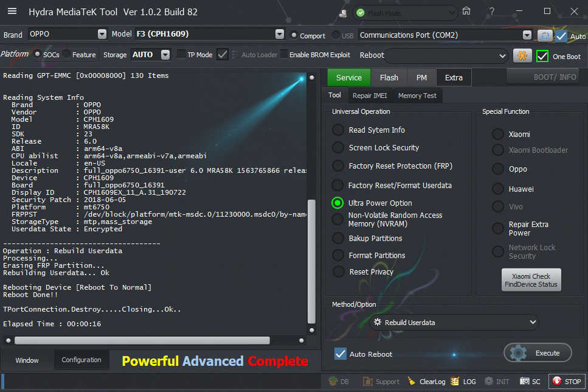Switch to the Service tab

[x=349, y=78]
